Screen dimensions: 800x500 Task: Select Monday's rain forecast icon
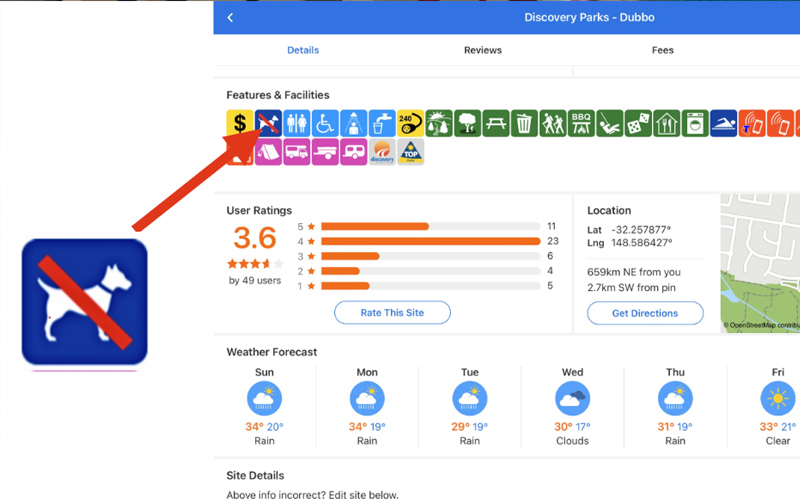367,398
